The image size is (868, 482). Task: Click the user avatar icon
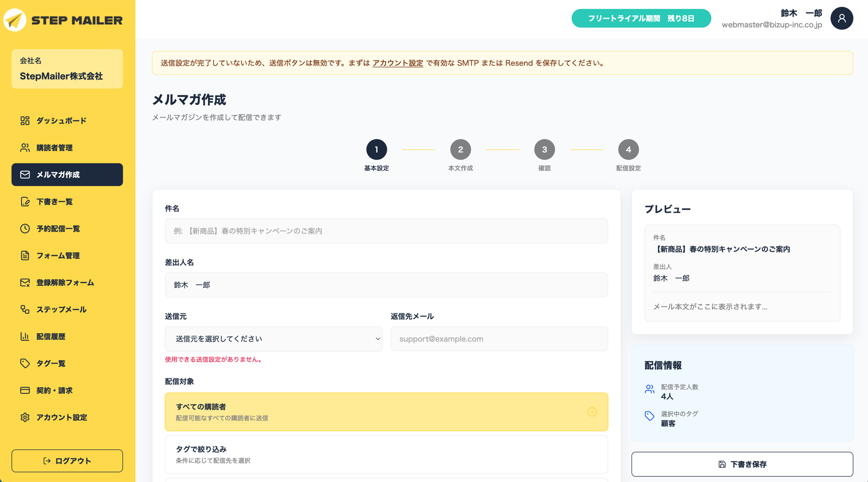(x=842, y=19)
